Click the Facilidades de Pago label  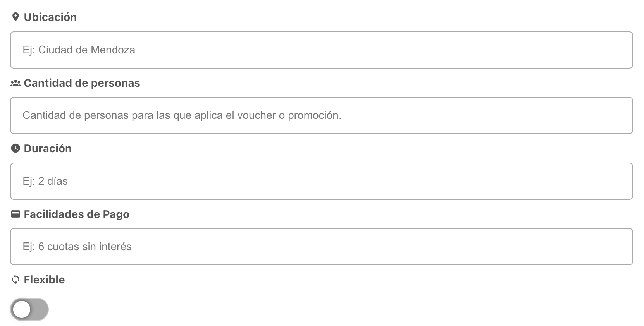click(x=76, y=214)
